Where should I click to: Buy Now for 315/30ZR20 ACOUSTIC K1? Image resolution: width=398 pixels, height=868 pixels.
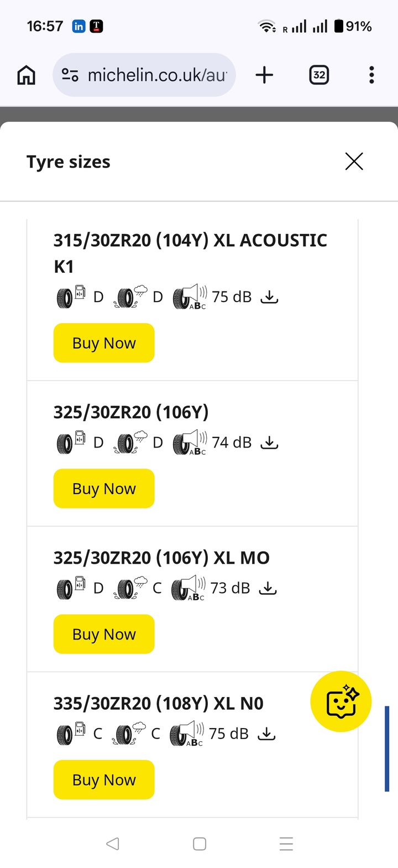click(x=104, y=343)
